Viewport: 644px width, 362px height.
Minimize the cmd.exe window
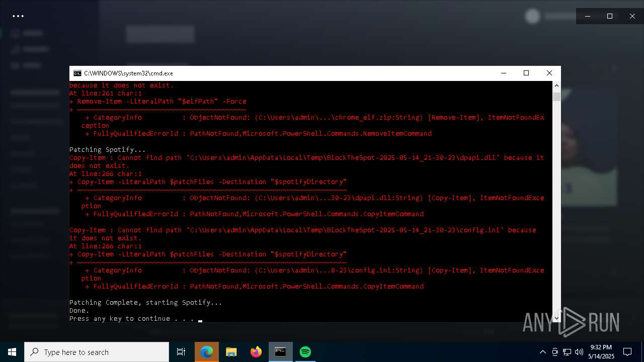click(x=503, y=73)
